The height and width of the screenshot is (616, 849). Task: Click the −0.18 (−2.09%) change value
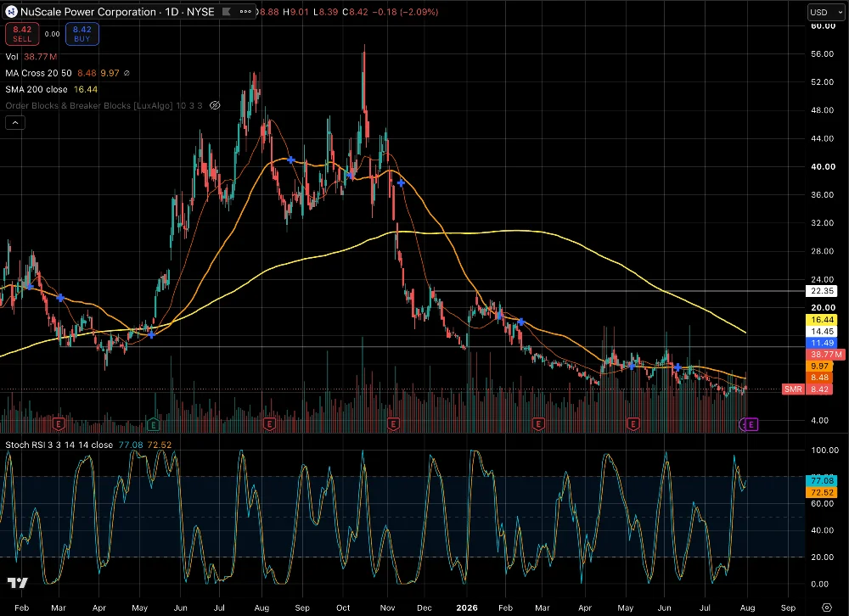coord(405,12)
